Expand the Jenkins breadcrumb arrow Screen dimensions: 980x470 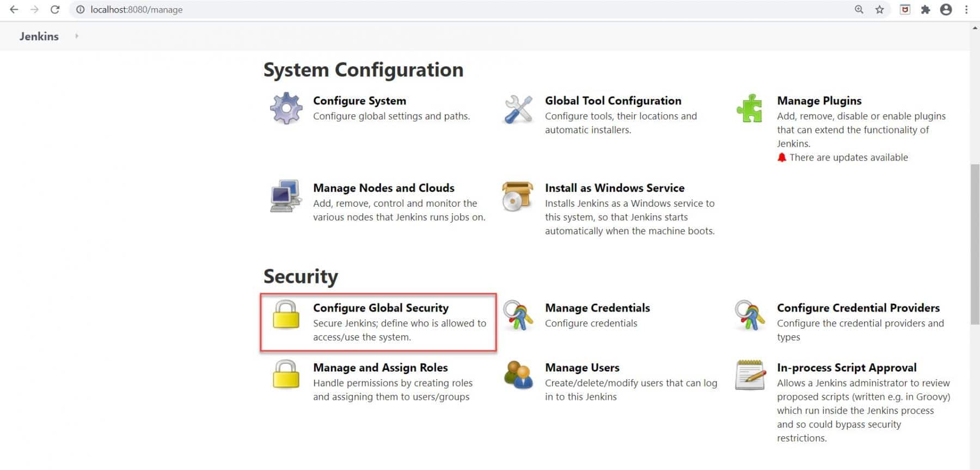coord(77,36)
